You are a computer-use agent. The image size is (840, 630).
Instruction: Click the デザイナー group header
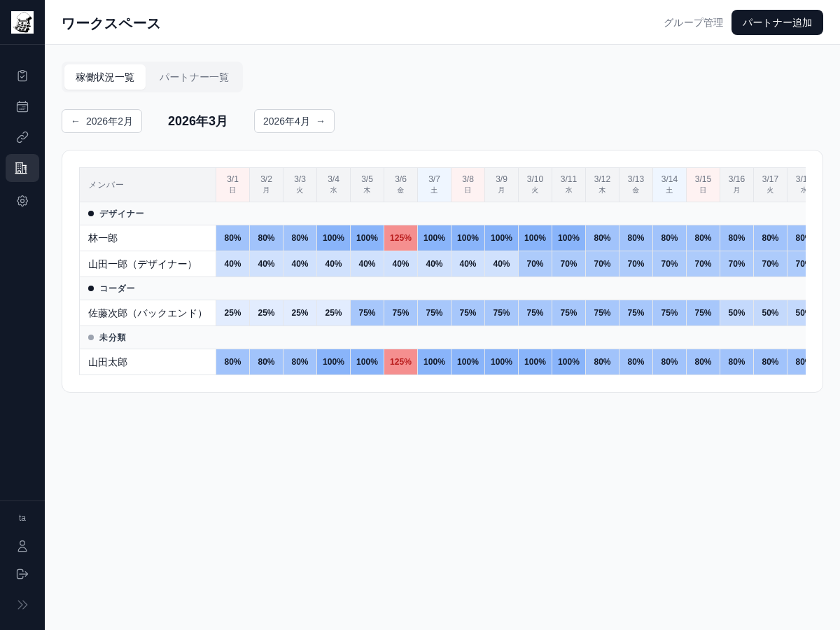pos(121,213)
